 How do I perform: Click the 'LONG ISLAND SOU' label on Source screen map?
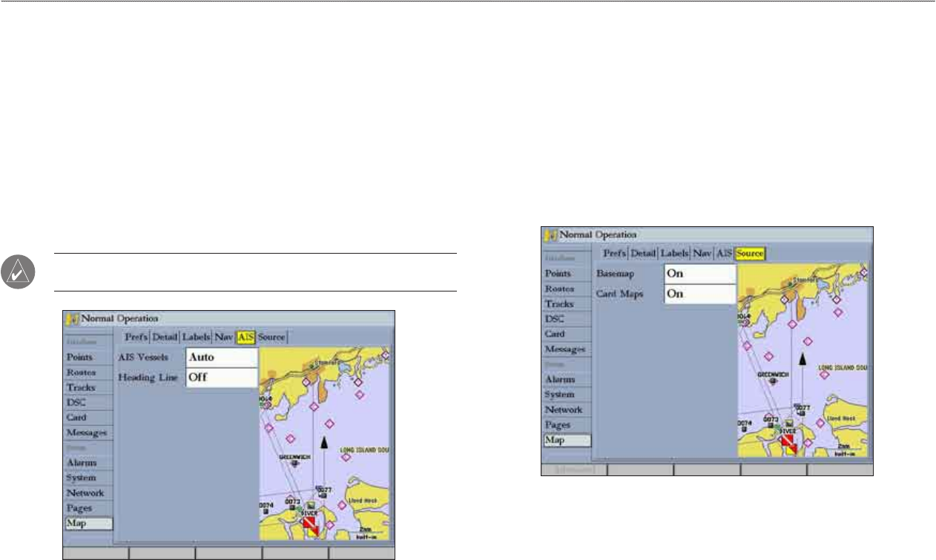843,367
